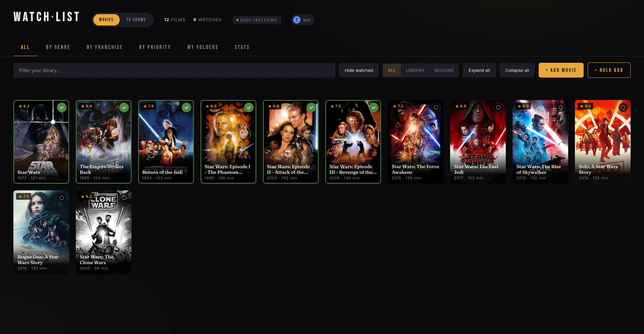The width and height of the screenshot is (644, 334).
Task: Focus the Filter your library search field
Action: pos(174,70)
